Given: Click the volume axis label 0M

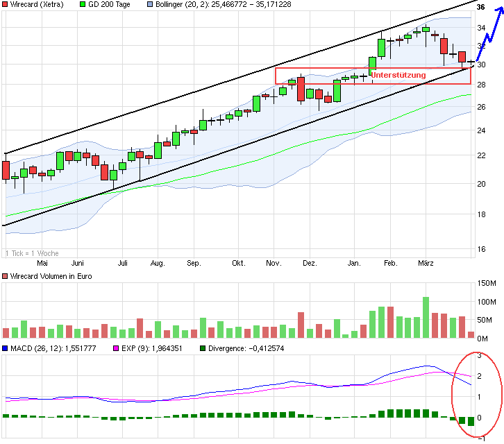Looking at the screenshot, I should point(482,339).
